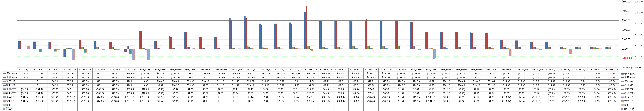Viewport: 644px width, 111px height.
Task: Click the 基本SPS row label in data table
Action: [9, 81]
